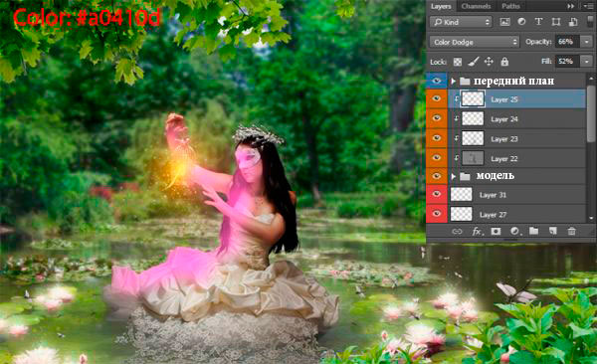Viewport: 597px width, 364px height.
Task: Select Layer 31 thumbnail
Action: coord(462,195)
